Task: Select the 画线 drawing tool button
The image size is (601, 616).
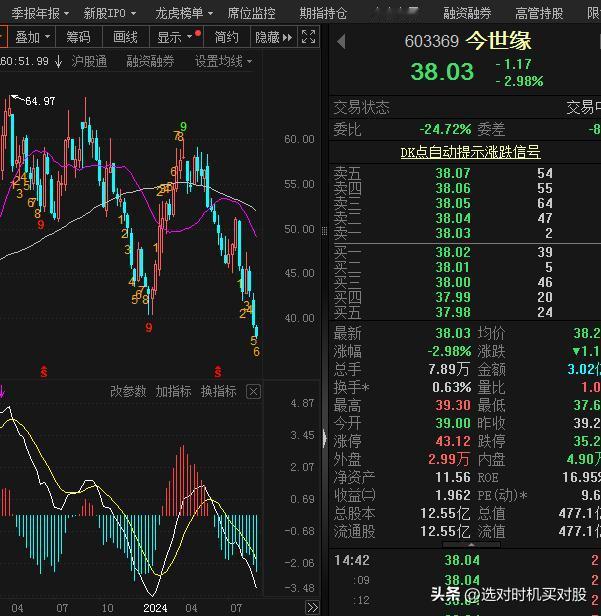Action: [x=125, y=37]
